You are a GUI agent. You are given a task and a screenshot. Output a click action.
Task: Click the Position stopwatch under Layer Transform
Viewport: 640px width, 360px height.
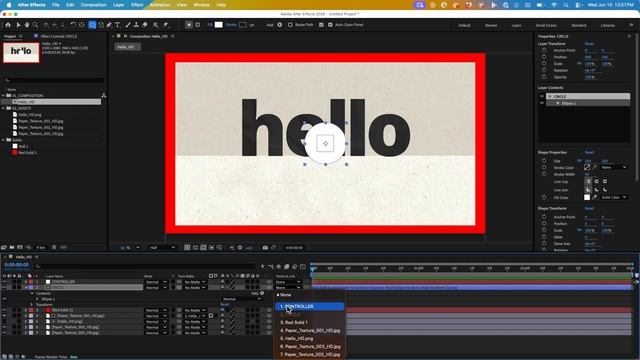[x=544, y=57]
